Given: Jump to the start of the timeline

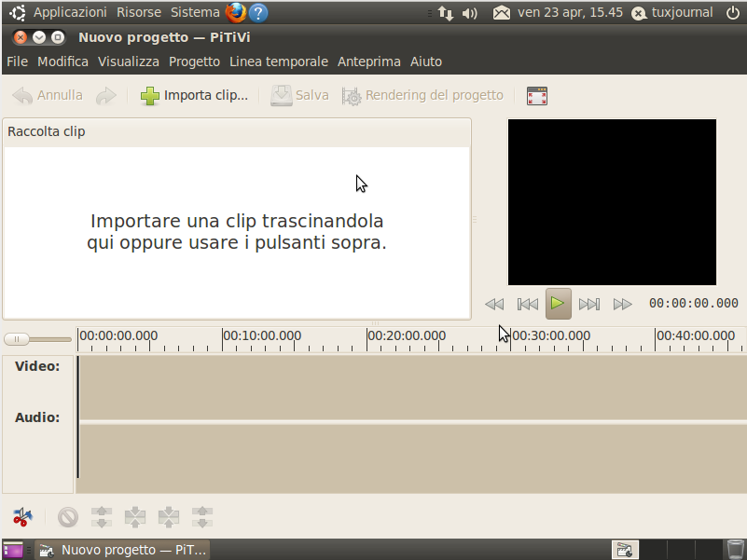Looking at the screenshot, I should pos(528,304).
